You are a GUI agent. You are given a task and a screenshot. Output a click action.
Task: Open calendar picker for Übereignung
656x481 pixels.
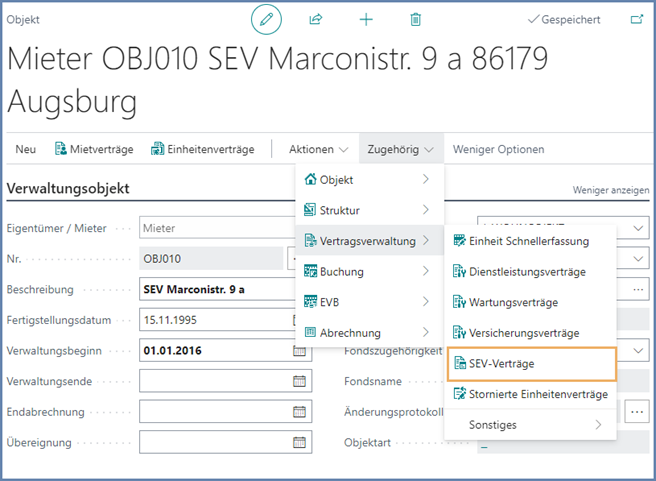tap(299, 441)
